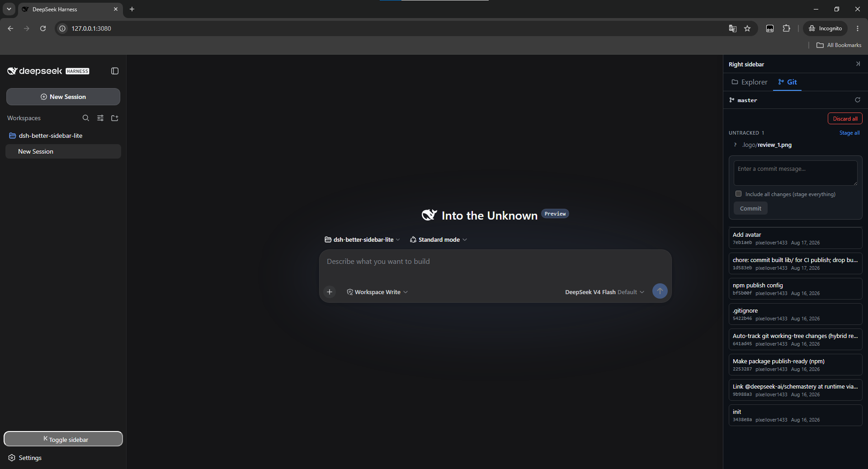Click the Preview badge
Screen dimensions: 868x469
click(555, 214)
